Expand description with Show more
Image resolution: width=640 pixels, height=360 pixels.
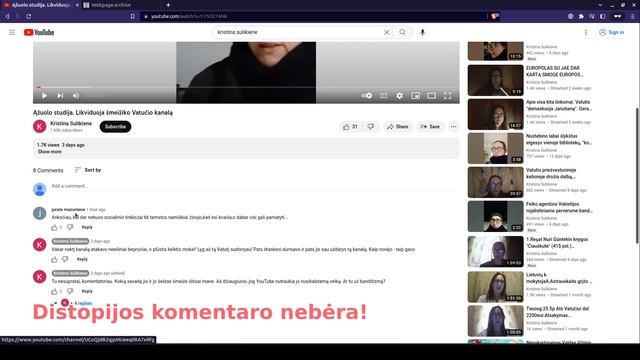[49, 151]
